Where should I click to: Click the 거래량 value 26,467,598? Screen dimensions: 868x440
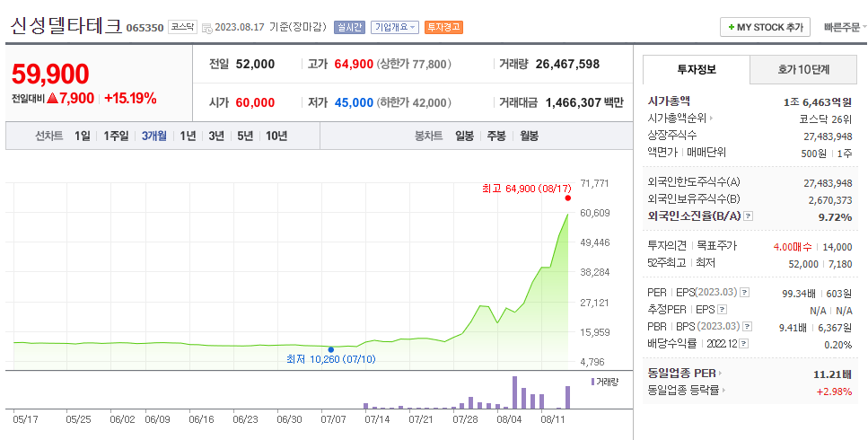click(x=567, y=64)
